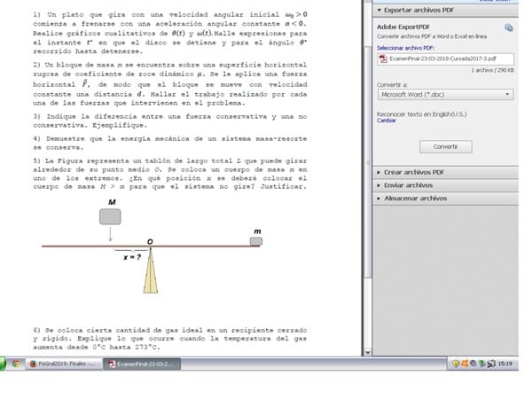Select the ExamenFinal PDF file field

click(445, 59)
